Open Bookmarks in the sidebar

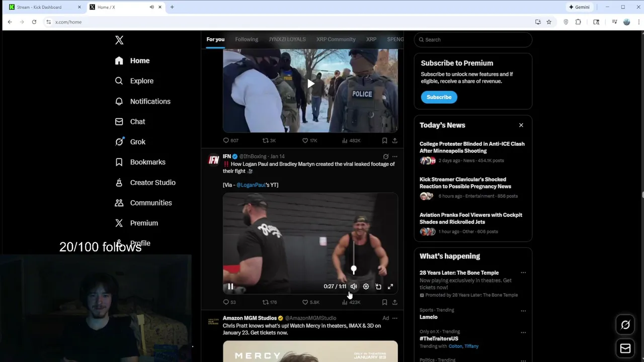140,162
